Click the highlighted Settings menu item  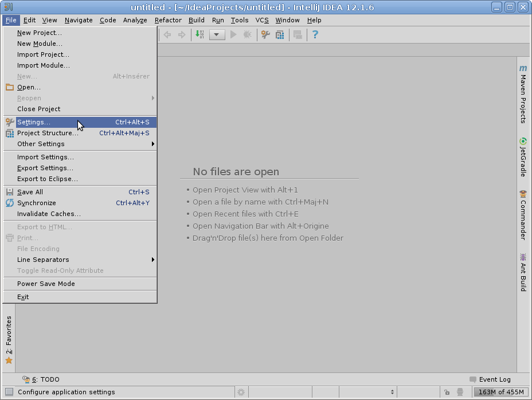point(80,122)
